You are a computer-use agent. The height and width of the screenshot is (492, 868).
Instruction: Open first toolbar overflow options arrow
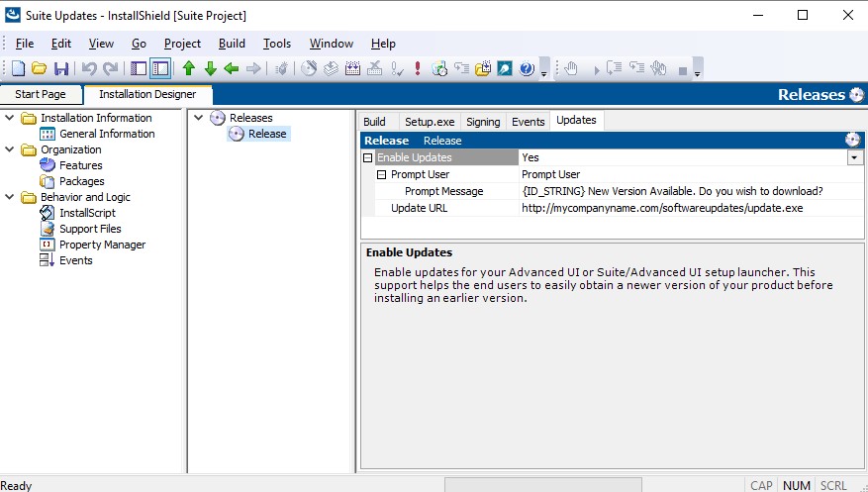tap(544, 69)
